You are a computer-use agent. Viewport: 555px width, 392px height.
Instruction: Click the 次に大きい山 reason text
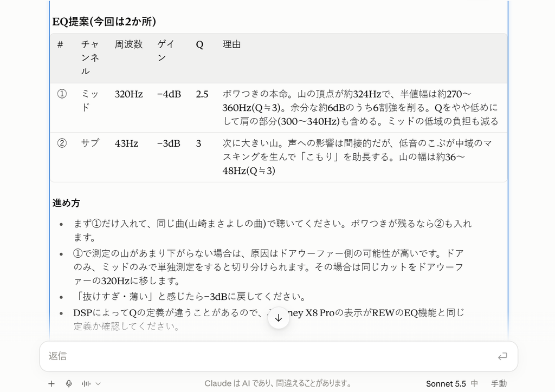click(357, 157)
